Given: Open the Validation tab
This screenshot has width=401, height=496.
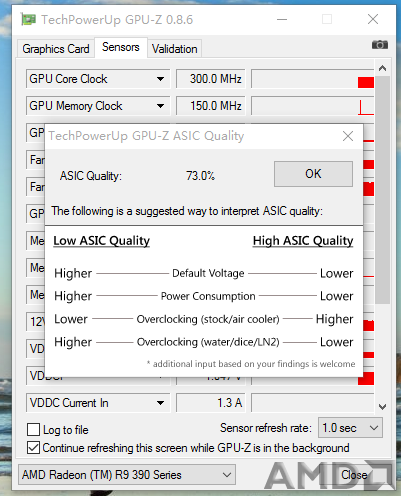Looking at the screenshot, I should (175, 49).
